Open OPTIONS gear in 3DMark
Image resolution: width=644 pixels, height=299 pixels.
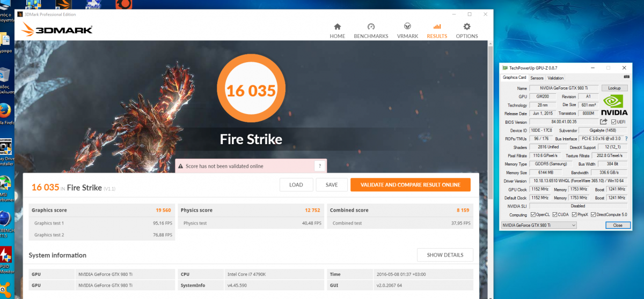click(467, 27)
